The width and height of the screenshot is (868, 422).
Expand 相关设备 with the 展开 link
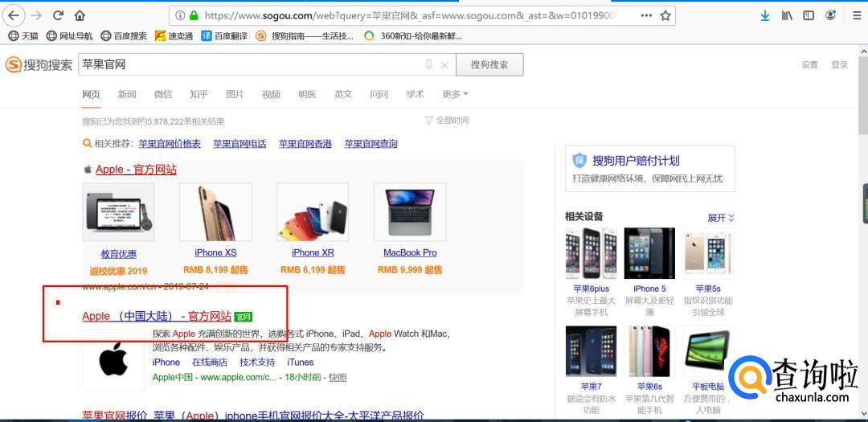coord(721,218)
